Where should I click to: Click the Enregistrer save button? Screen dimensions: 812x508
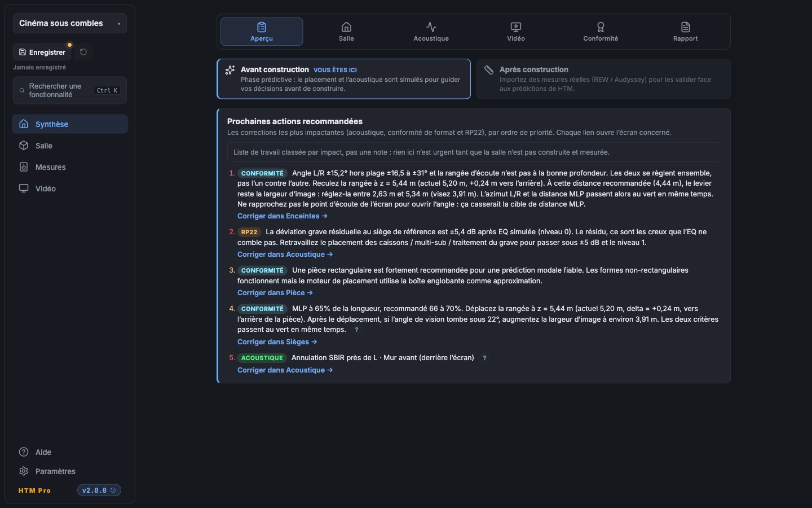click(42, 52)
